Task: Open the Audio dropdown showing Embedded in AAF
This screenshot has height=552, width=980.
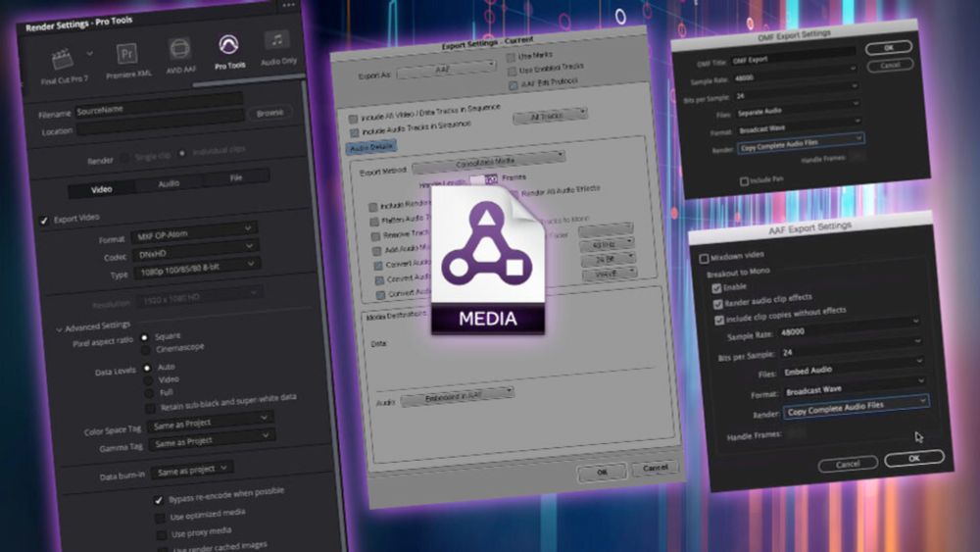Action: point(458,397)
